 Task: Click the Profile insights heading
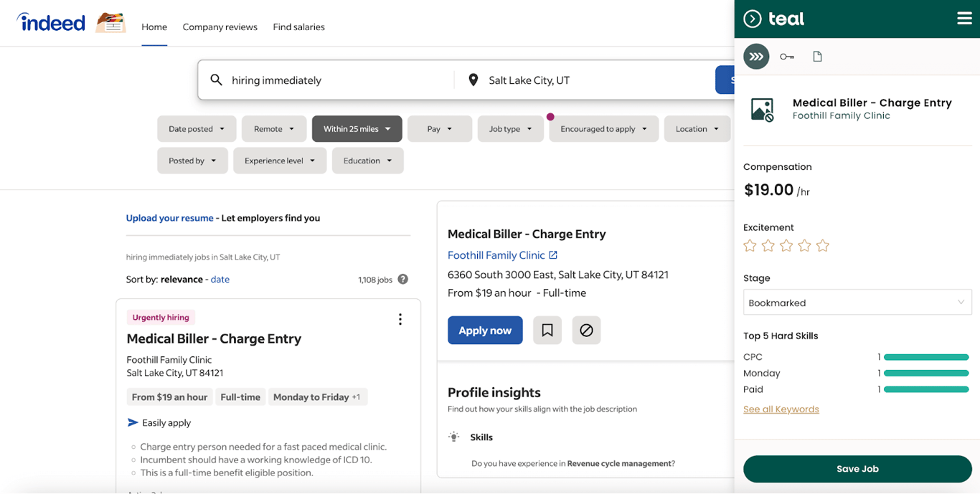pos(494,393)
